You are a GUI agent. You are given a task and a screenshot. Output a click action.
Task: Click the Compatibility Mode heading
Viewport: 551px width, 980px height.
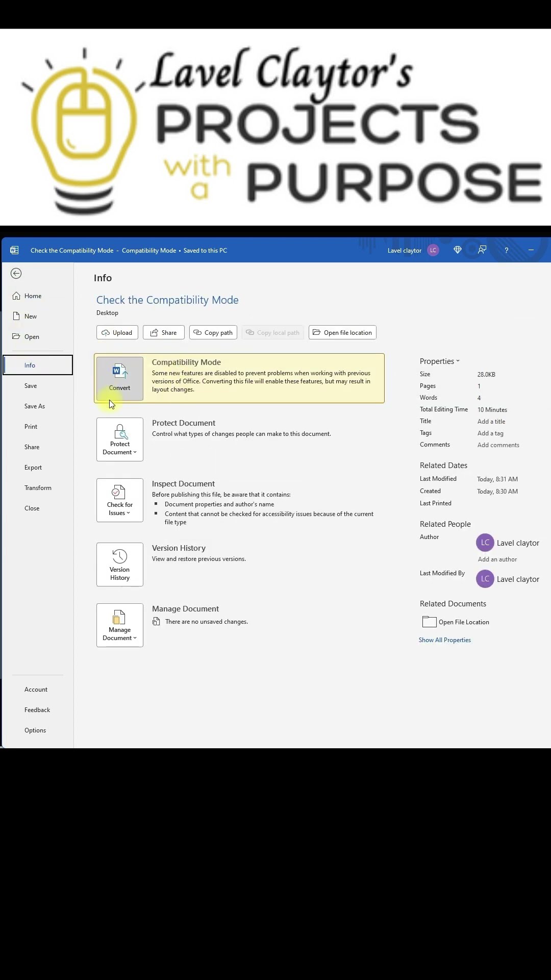pos(186,362)
